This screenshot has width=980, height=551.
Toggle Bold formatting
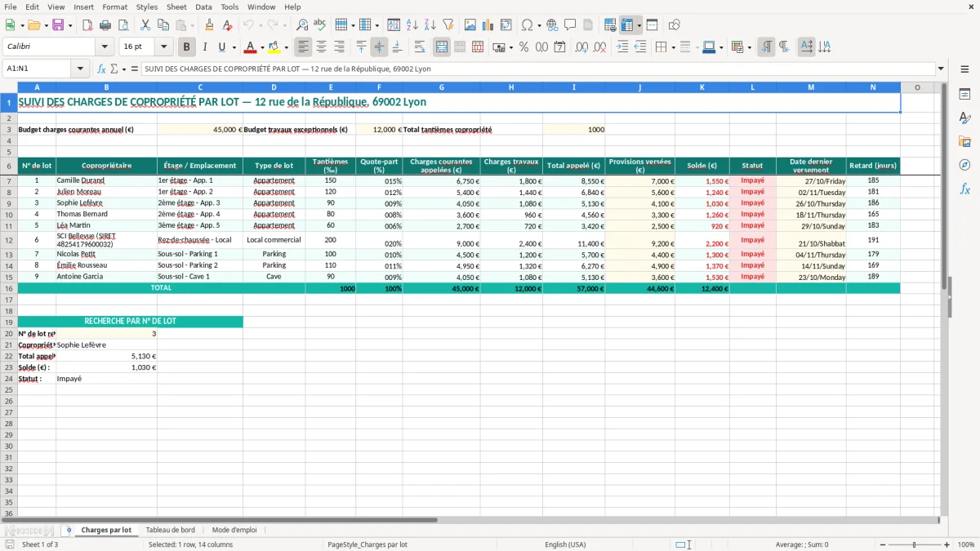click(187, 47)
